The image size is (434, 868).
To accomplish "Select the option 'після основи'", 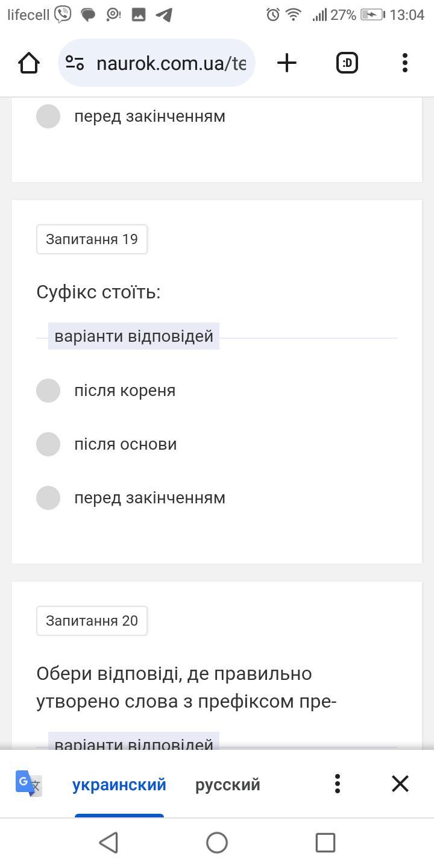I will [48, 444].
